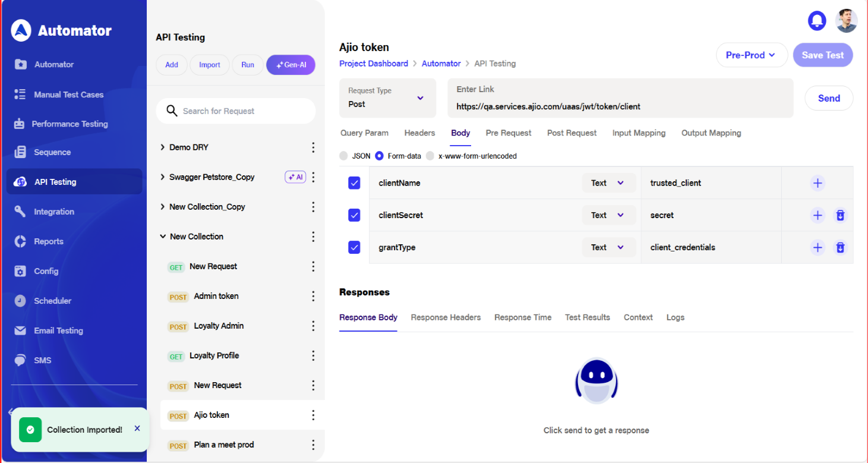Uncheck the clientName parameter checkbox
Viewport: 868px width, 463px height.
click(354, 183)
